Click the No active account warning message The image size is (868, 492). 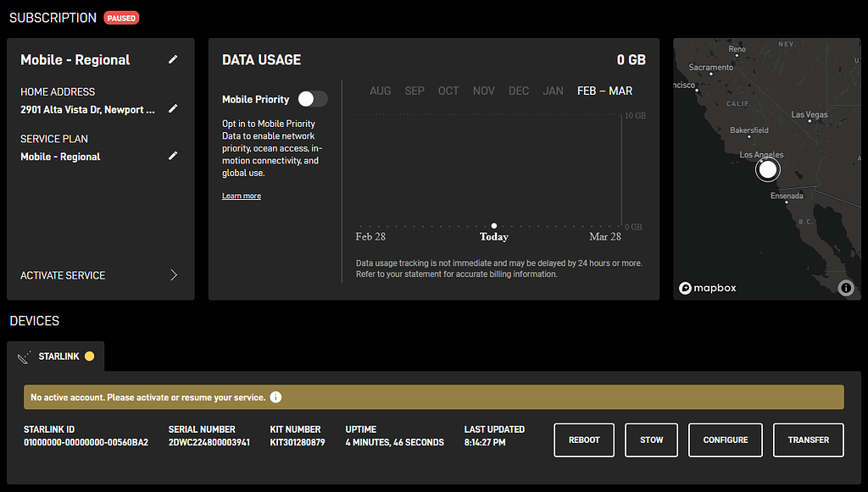pos(148,397)
